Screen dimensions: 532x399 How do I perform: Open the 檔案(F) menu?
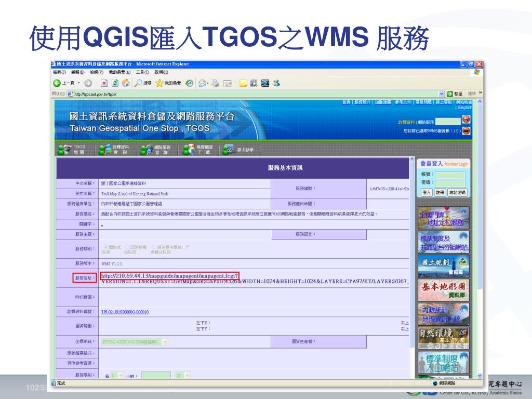point(59,72)
